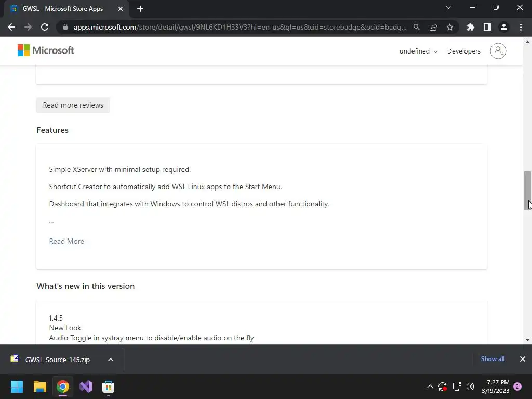This screenshot has height=399, width=532.
Task: Open notifications badge showing 2
Action: click(x=517, y=387)
